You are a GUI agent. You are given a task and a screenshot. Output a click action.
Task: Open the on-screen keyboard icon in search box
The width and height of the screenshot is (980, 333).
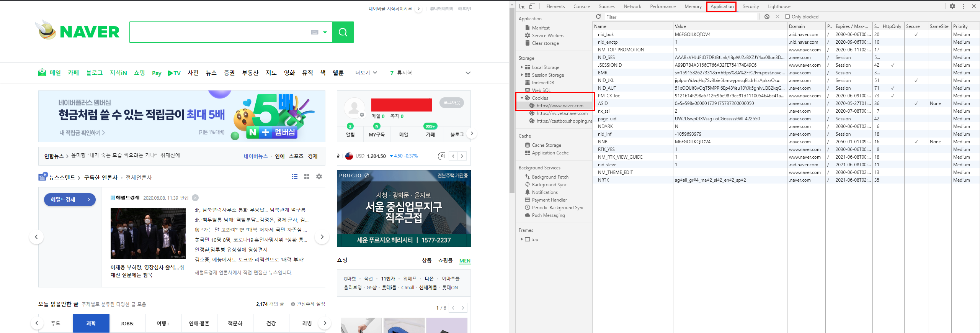point(315,32)
